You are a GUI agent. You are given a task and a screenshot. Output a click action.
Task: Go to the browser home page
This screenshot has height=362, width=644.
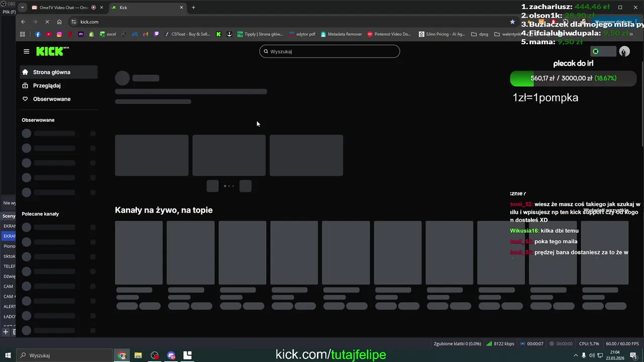tap(59, 22)
